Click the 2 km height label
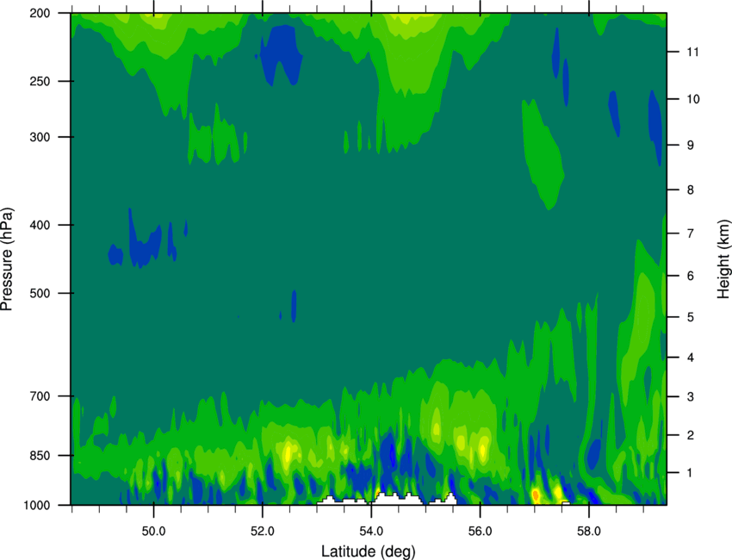Image resolution: width=732 pixels, height=560 pixels. pyautogui.click(x=691, y=435)
